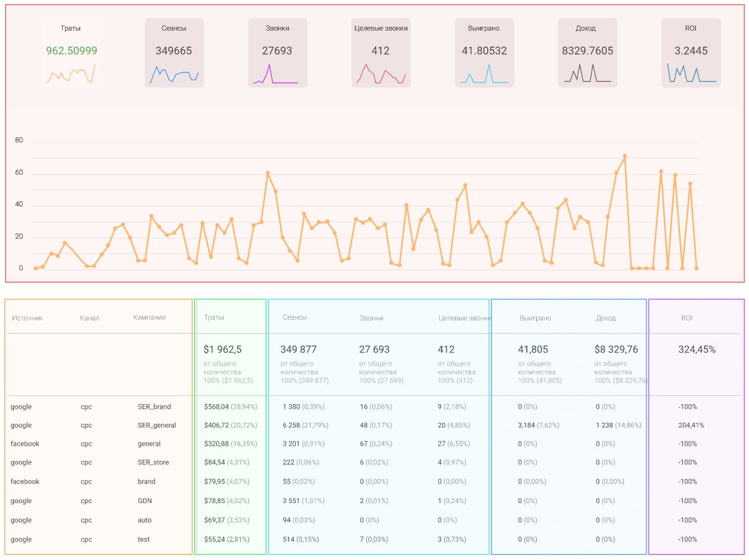Open the SER_general campaign name

[156, 426]
